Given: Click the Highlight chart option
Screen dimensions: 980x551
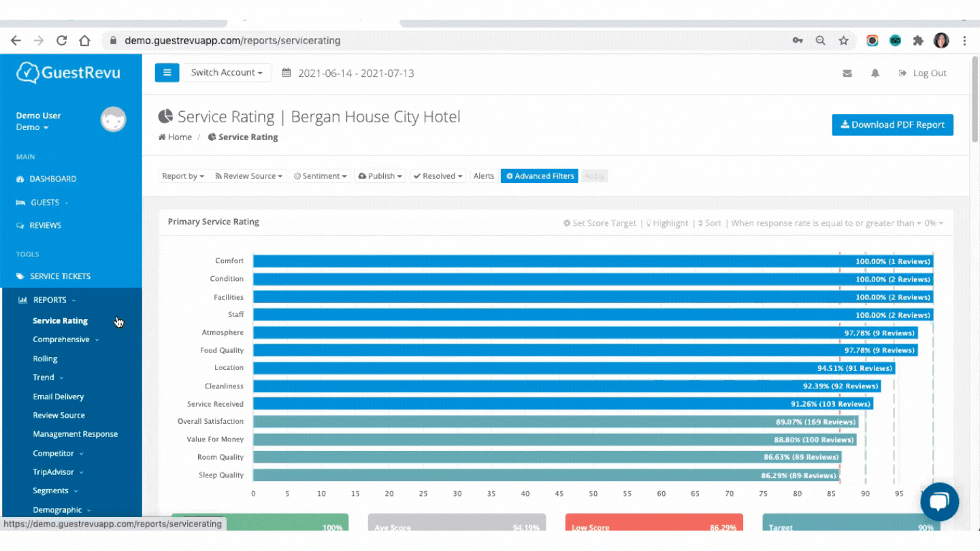Looking at the screenshot, I should 667,223.
